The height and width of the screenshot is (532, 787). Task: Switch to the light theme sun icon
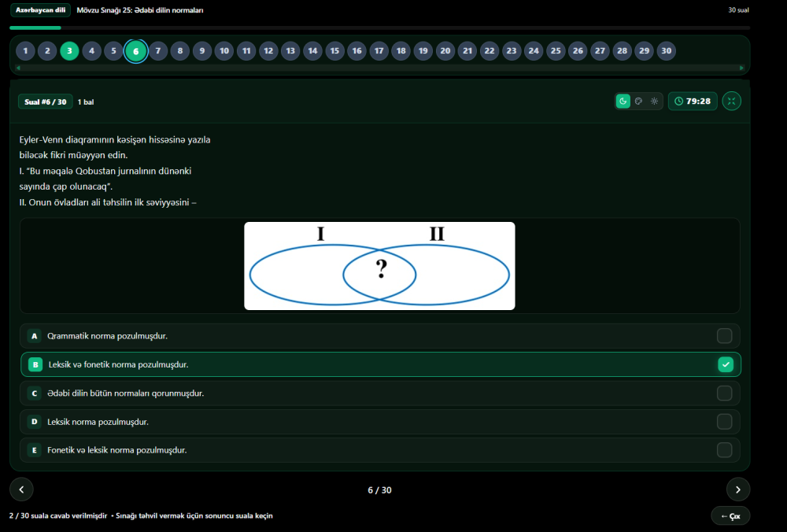(x=655, y=102)
